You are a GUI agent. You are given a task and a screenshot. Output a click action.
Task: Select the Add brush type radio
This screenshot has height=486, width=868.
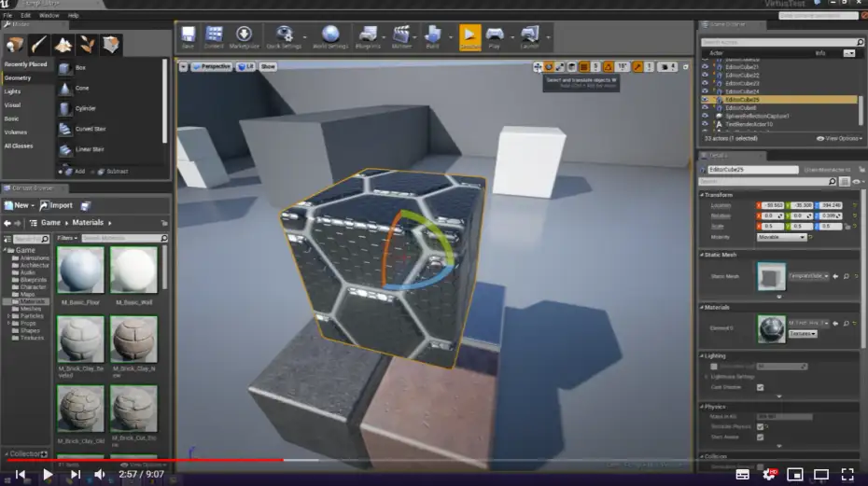(62, 172)
